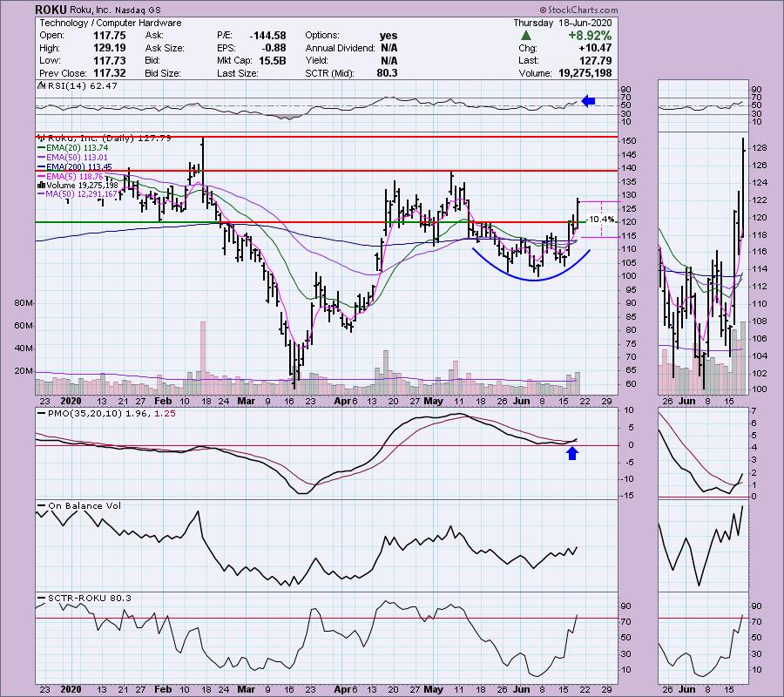Click the Roku, Inc. company name in header
Viewport: 784px width, 697px height.
[x=90, y=10]
